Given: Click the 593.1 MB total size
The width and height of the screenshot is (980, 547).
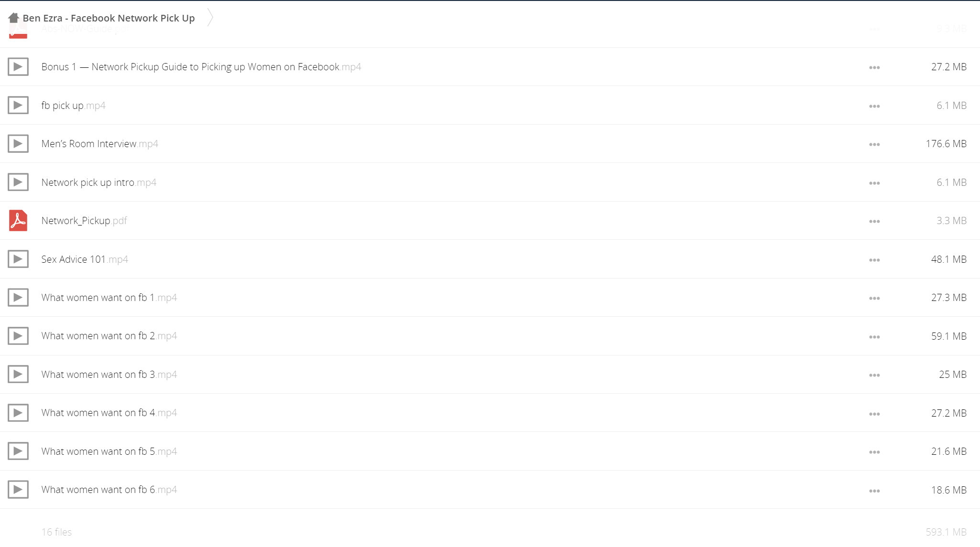Looking at the screenshot, I should pos(946,532).
